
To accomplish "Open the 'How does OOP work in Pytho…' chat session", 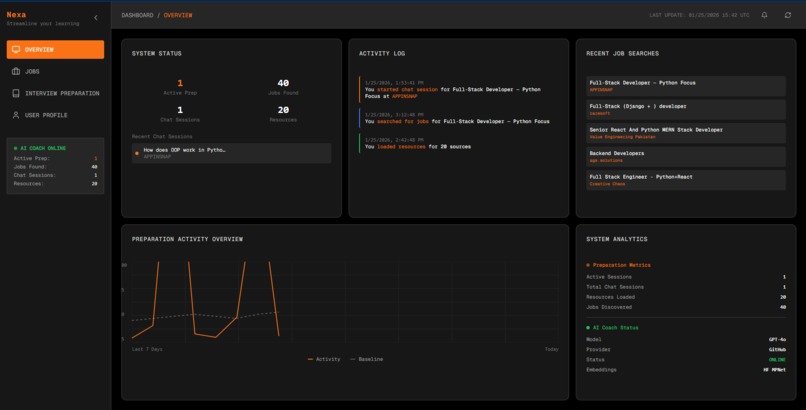I will coord(231,153).
